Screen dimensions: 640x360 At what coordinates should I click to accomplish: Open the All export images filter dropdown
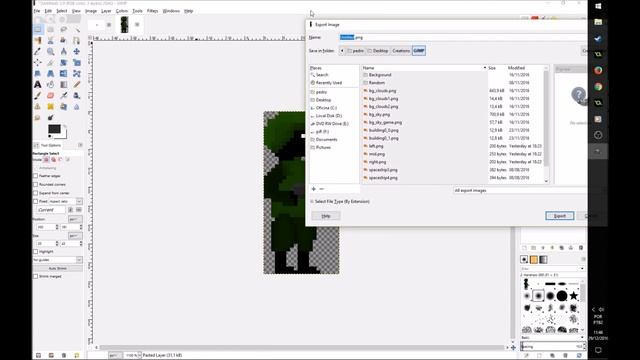pos(520,191)
